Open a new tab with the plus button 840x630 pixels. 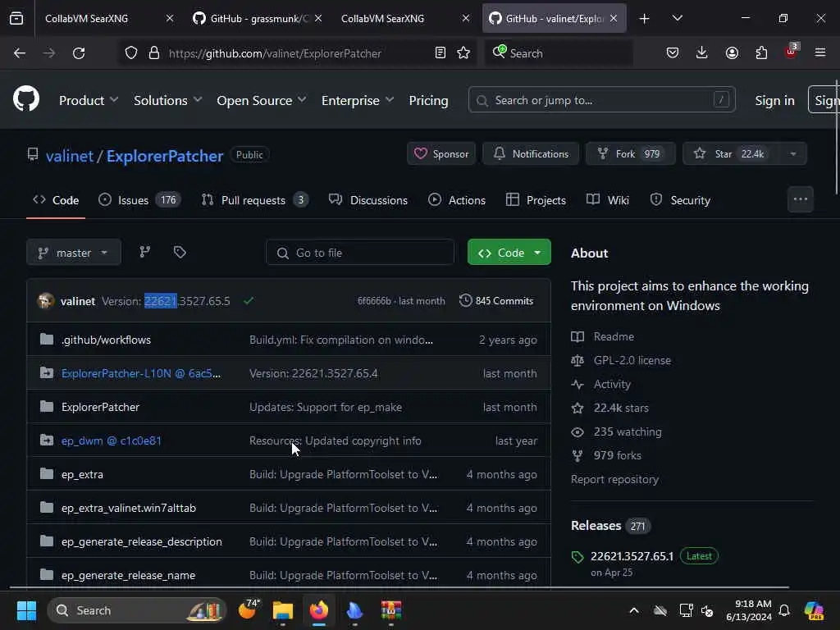click(x=645, y=19)
